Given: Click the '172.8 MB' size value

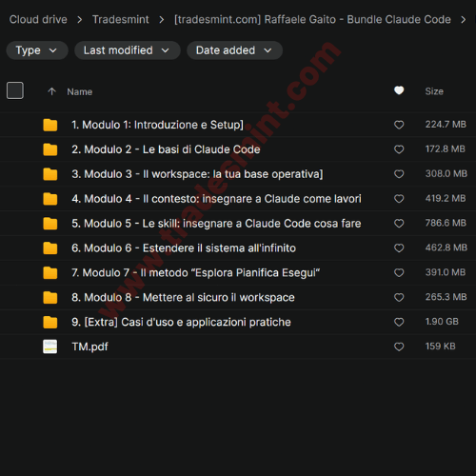Looking at the screenshot, I should 446,149.
